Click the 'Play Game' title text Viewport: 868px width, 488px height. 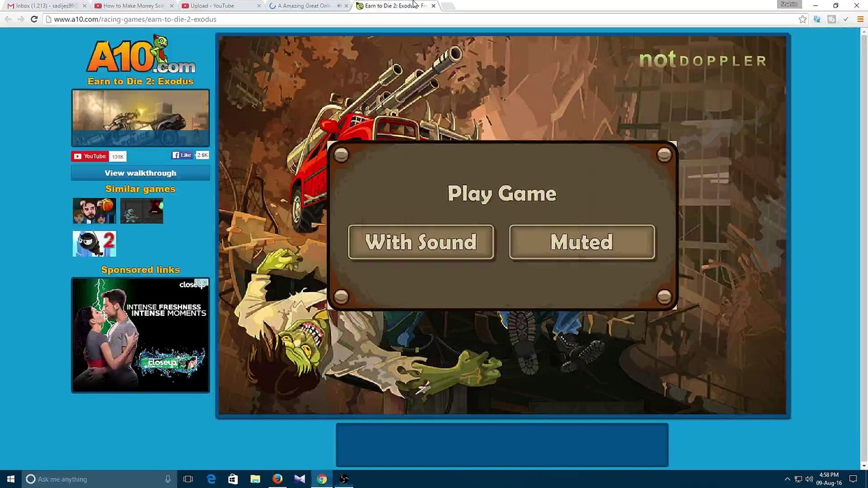(x=502, y=194)
